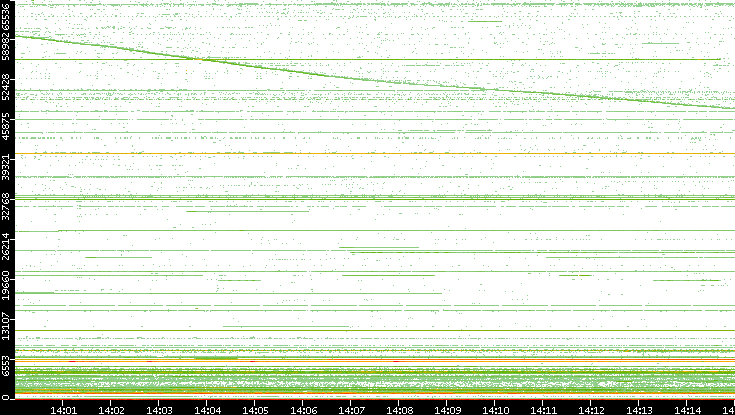Click the 52428 vertical axis value
Screen dimensions: 735x415
[x=5, y=86]
